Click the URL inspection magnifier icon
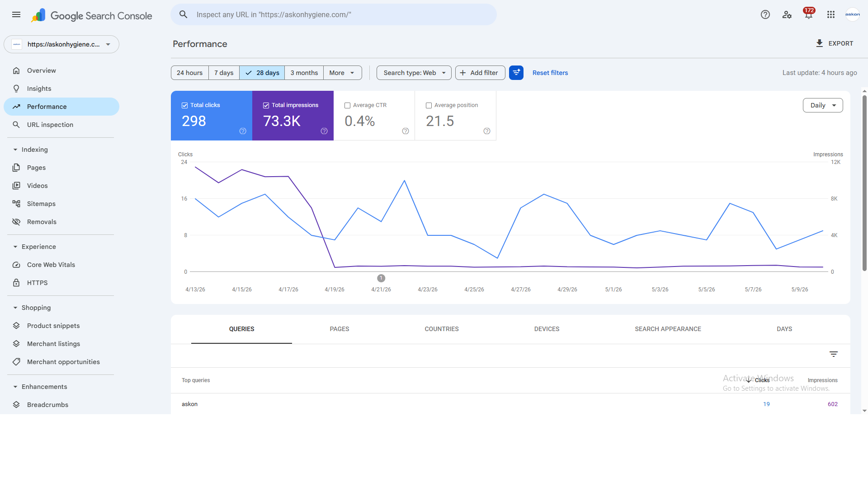The image size is (868, 477). [16, 125]
